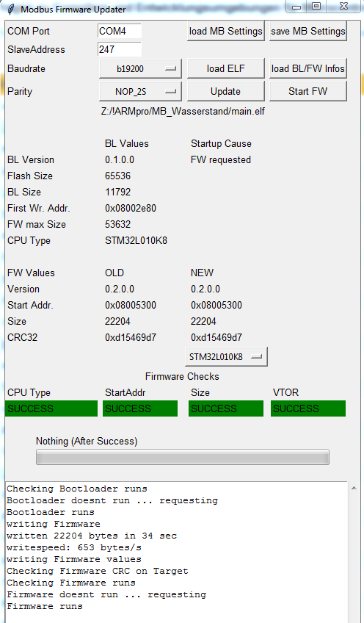
Task: Click the BL Values column header
Action: 127,143
